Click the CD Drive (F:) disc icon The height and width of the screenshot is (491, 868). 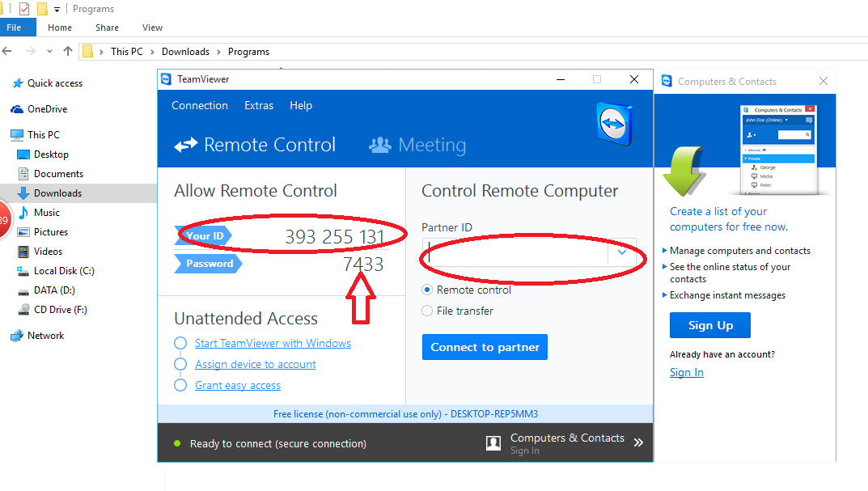click(23, 310)
